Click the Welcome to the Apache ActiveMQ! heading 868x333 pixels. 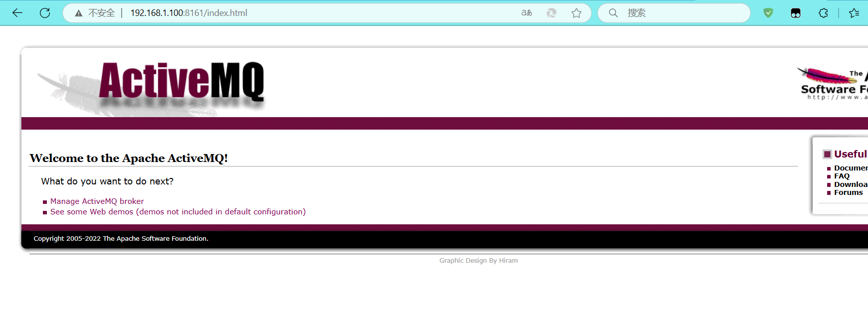[x=129, y=158]
